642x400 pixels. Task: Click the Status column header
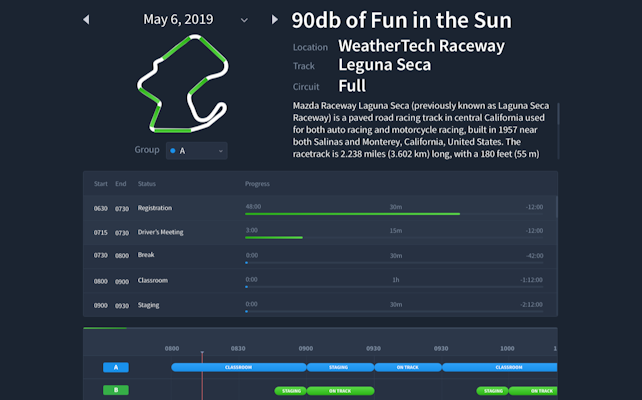coord(147,184)
